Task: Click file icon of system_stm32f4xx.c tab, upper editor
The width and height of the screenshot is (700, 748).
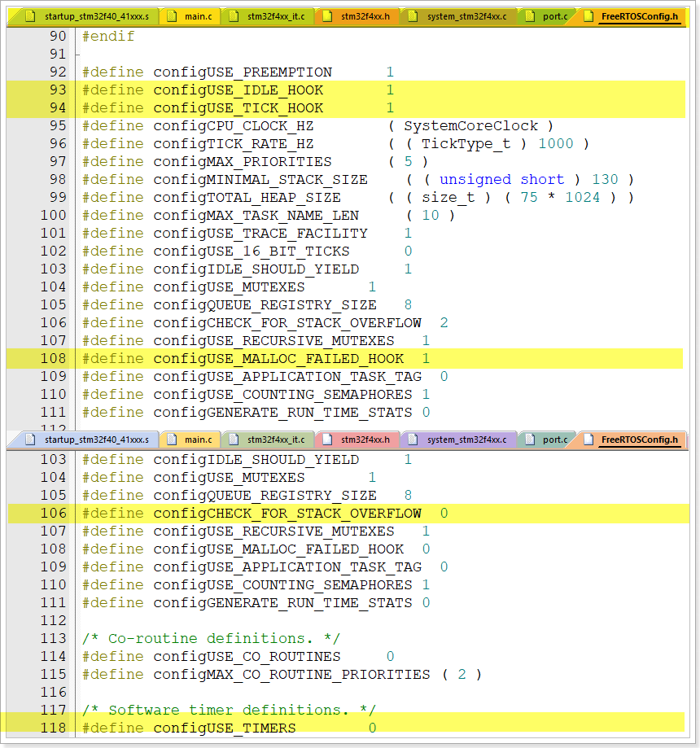Action: click(413, 17)
